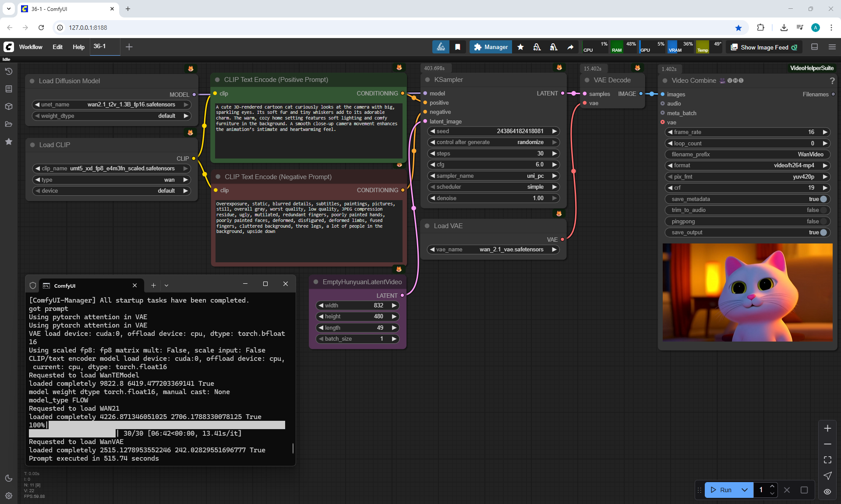Open the Workflow menu
Image resolution: width=841 pixels, height=504 pixels.
pos(31,47)
